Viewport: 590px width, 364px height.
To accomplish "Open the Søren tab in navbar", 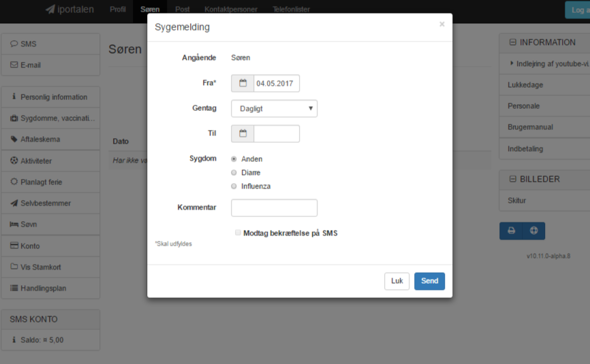I will tap(150, 9).
